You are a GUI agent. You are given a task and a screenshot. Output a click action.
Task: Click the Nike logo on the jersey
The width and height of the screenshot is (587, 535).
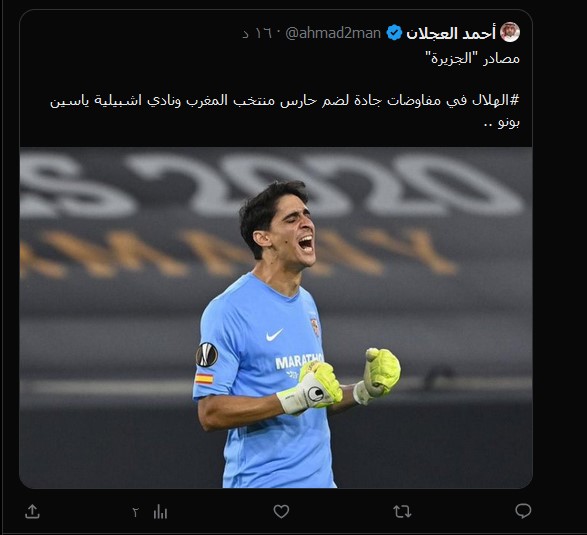pos(274,335)
